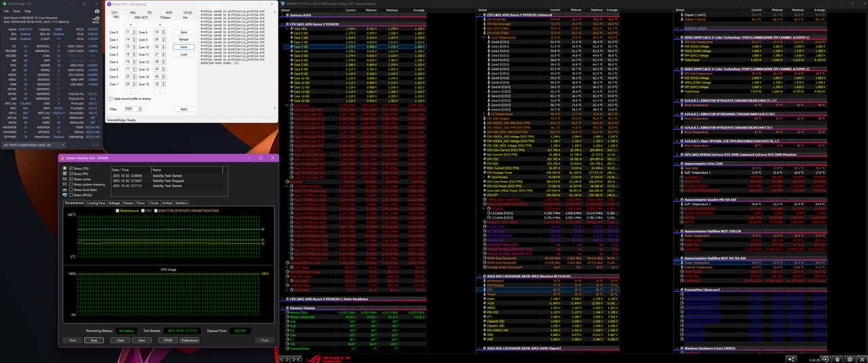Open Voltages tab in AIDA64

click(115, 203)
